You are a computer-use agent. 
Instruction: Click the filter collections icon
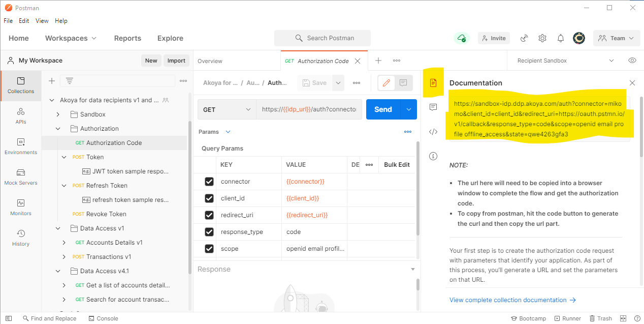[x=70, y=81]
